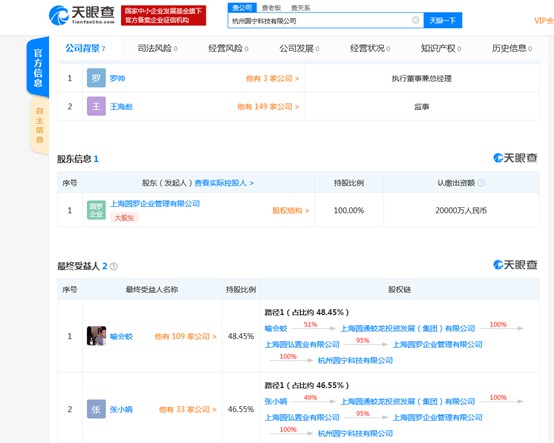Click the 罗 avatar icon
The width and height of the screenshot is (554, 443).
[96, 78]
